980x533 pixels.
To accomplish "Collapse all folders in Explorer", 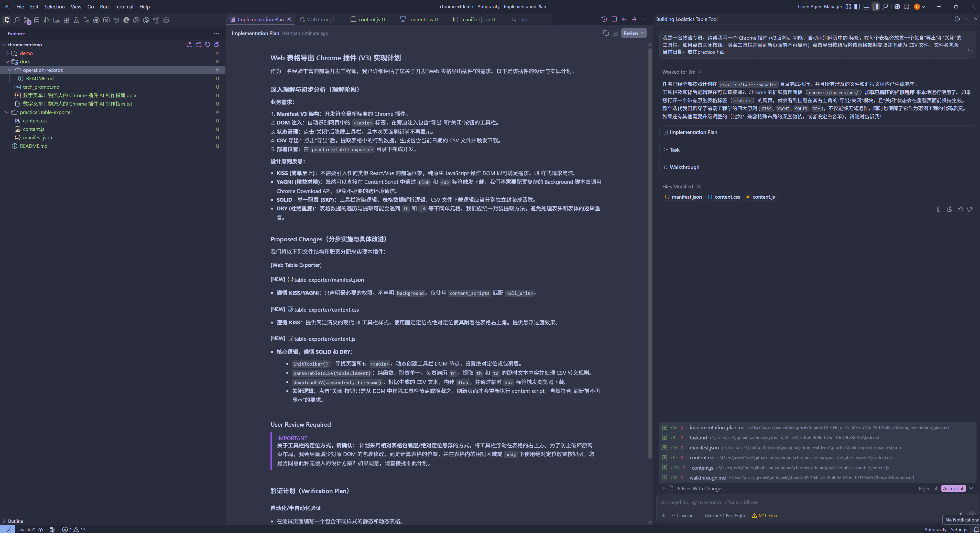I will pos(217,44).
